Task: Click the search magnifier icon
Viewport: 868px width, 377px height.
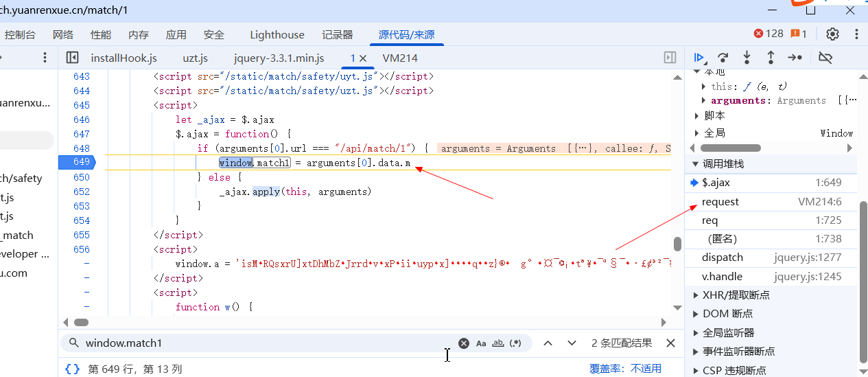Action: tap(73, 343)
